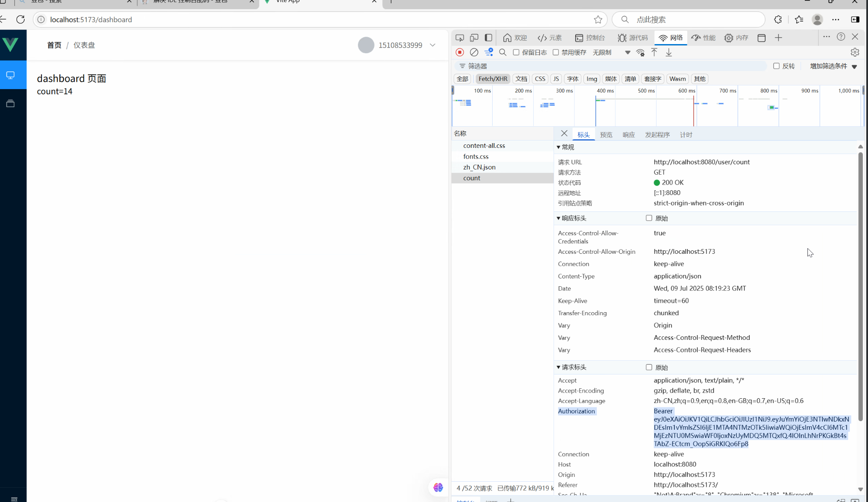This screenshot has width=868, height=502.
Task: Filter requests by Wasm type
Action: (677, 79)
